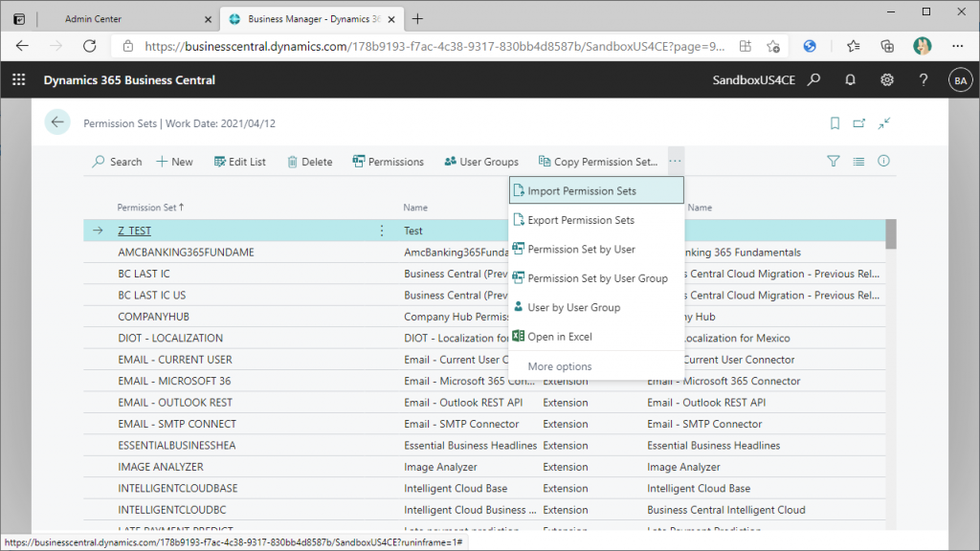
Task: Open browser collections
Action: tap(887, 46)
